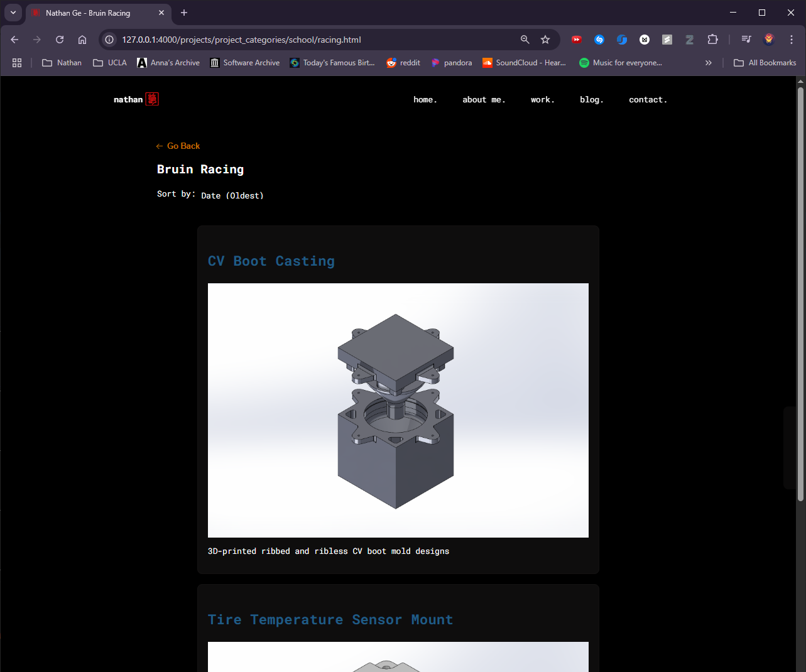
Task: Open the browser profile avatar
Action: point(769,40)
